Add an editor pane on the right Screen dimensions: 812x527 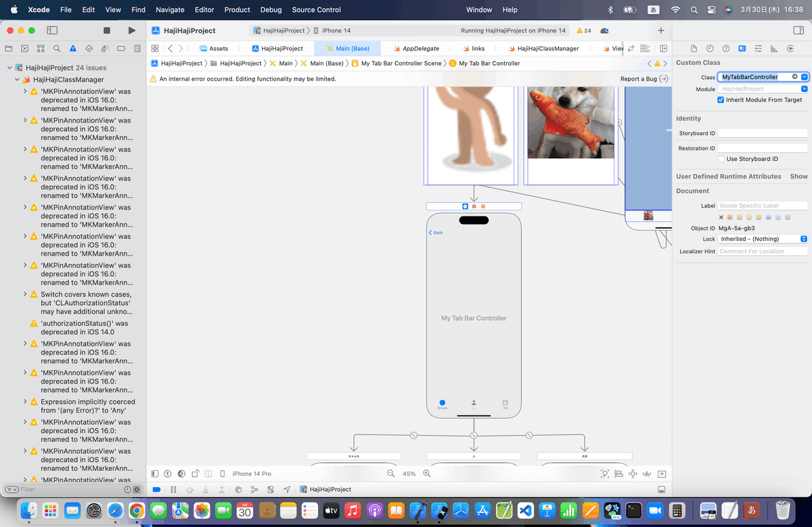pyautogui.click(x=664, y=49)
